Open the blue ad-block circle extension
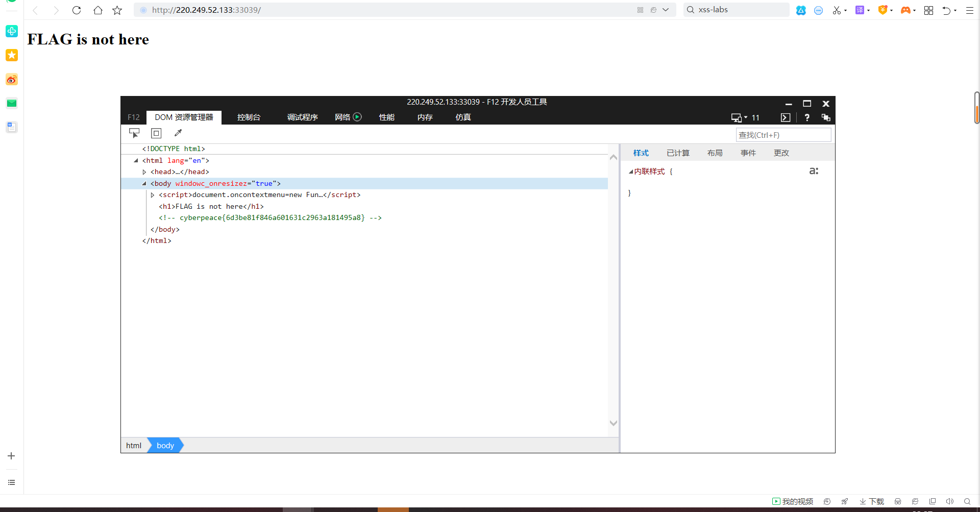The image size is (980, 512). click(818, 10)
